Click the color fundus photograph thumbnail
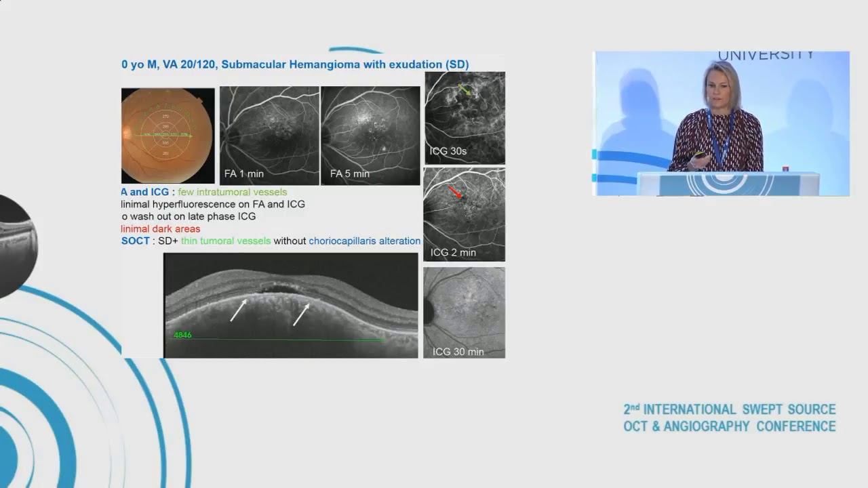868x488 pixels. [168, 136]
